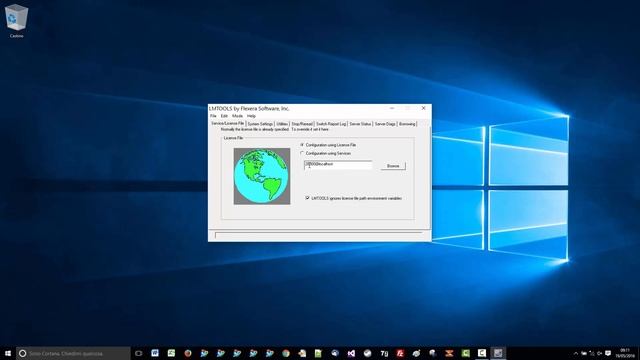
Task: Click the license file path input field
Action: (x=338, y=164)
